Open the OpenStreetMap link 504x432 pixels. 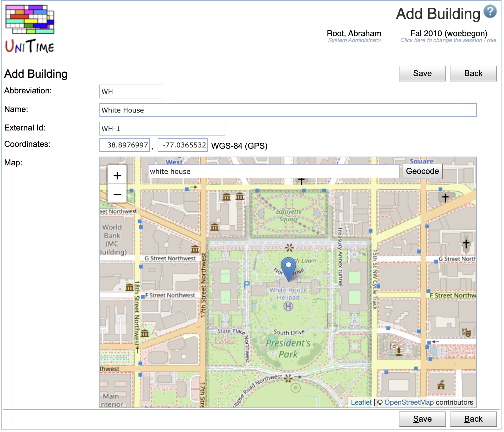409,402
